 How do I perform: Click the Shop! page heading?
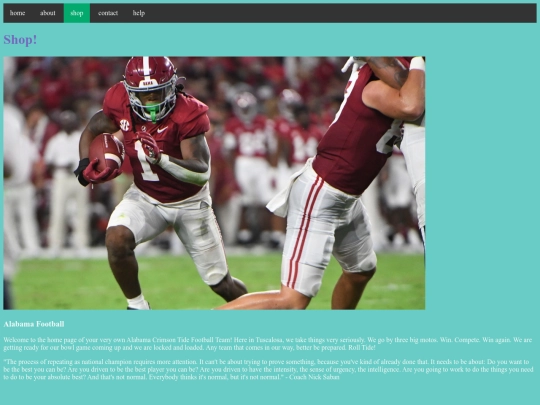point(20,40)
